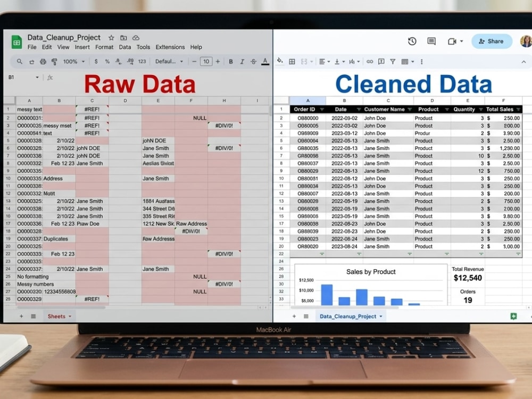This screenshot has height=399, width=532.
Task: Select the Sheets tab at bottom
Action: click(x=60, y=316)
